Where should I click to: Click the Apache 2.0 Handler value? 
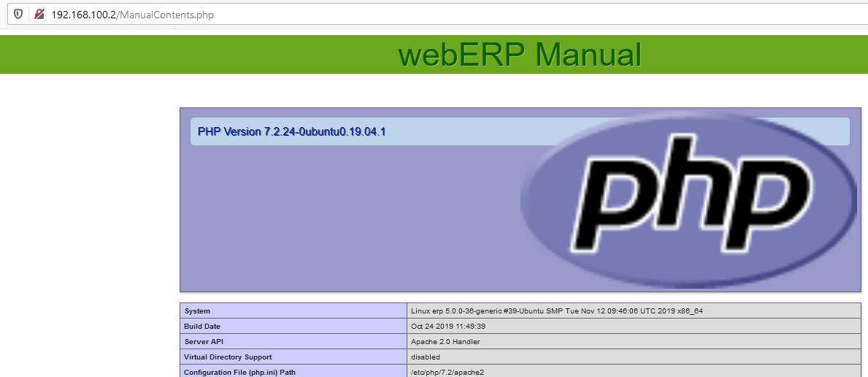point(445,341)
